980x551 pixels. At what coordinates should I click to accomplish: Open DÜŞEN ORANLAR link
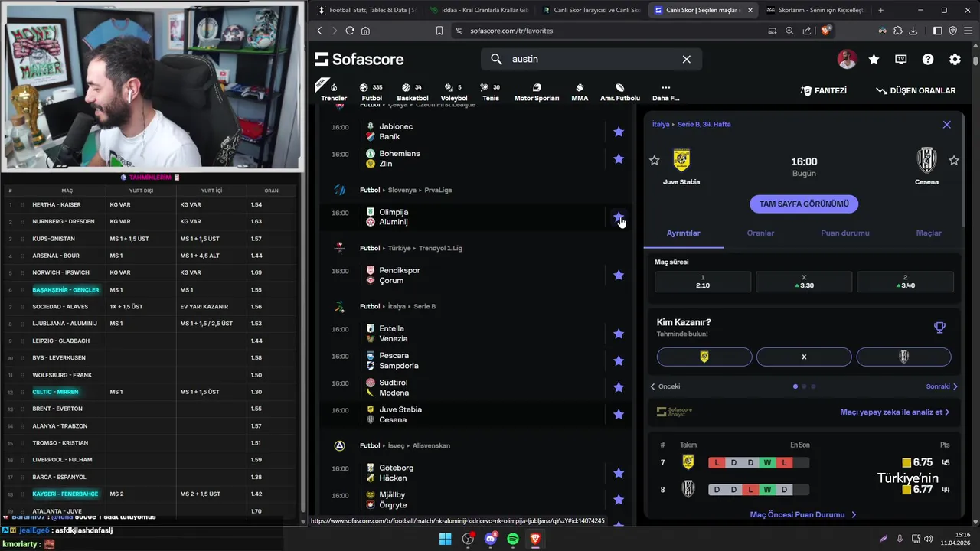[916, 90]
